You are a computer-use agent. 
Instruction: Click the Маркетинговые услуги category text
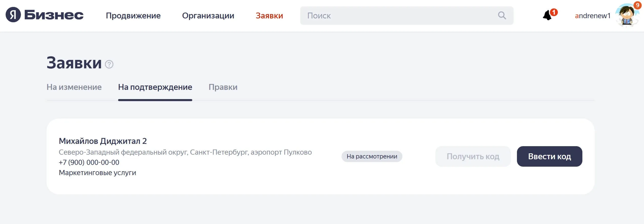point(97,173)
